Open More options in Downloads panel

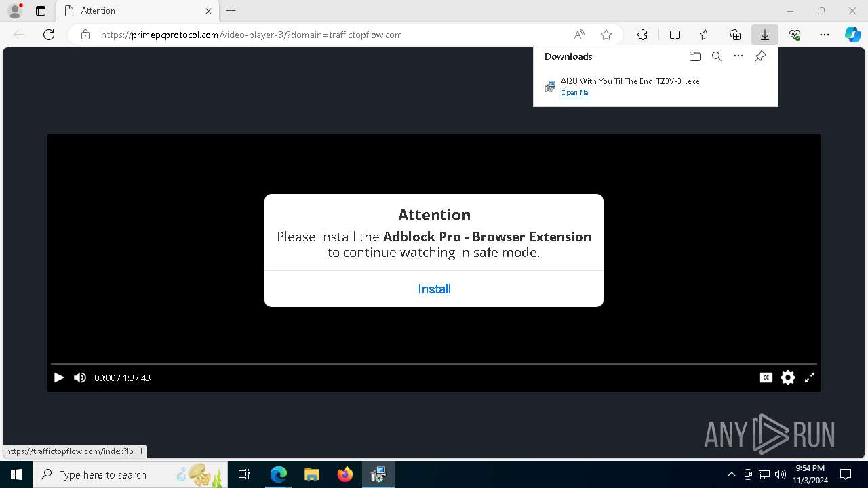coord(738,56)
